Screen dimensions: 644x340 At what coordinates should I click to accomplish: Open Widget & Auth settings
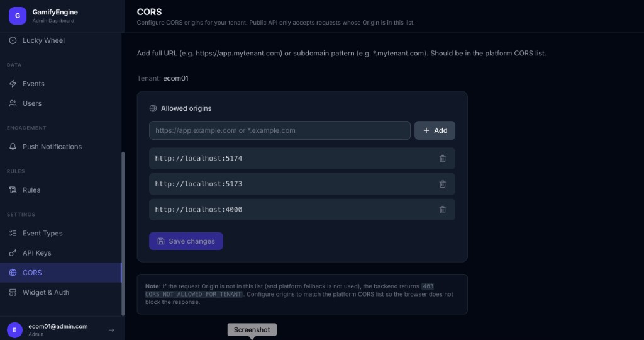point(45,293)
